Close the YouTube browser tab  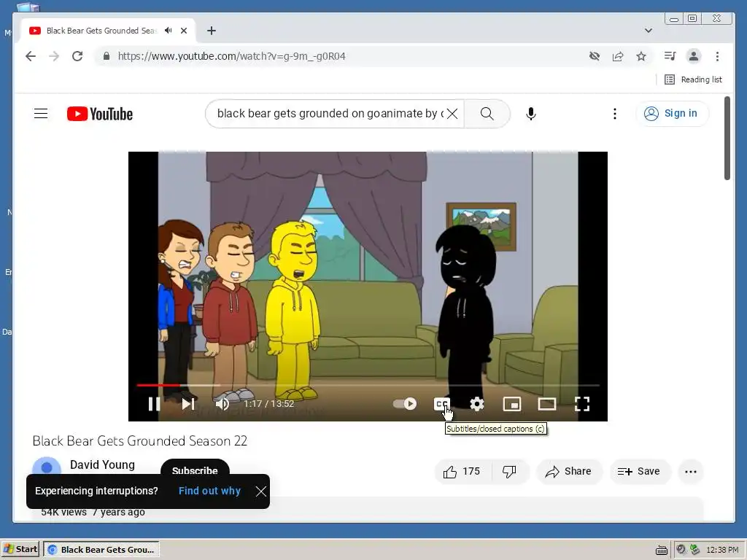tap(184, 31)
